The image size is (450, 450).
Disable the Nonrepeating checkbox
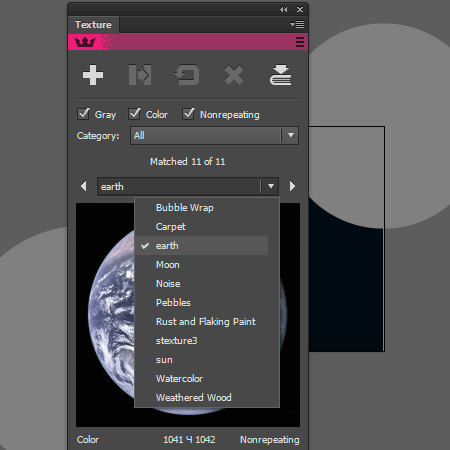coord(188,114)
